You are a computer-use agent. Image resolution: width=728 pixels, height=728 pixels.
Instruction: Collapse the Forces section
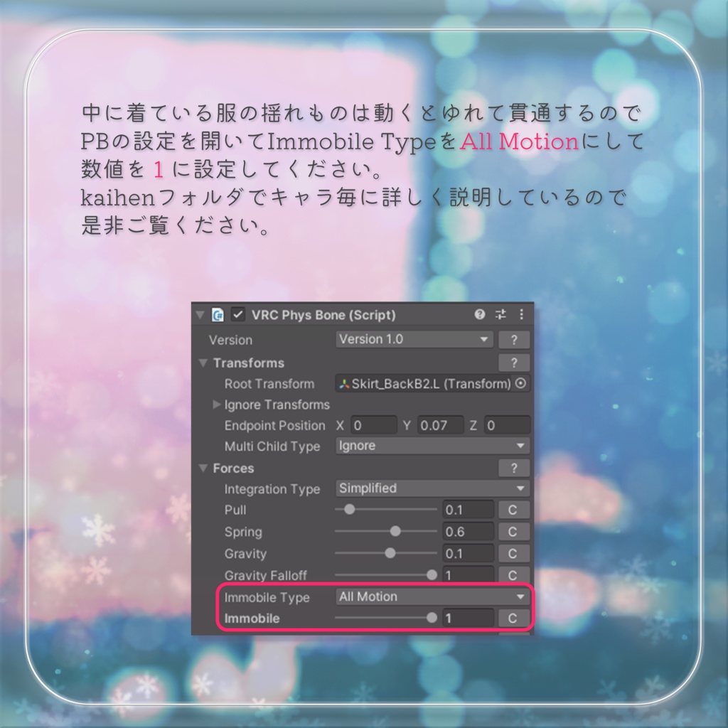coord(203,468)
